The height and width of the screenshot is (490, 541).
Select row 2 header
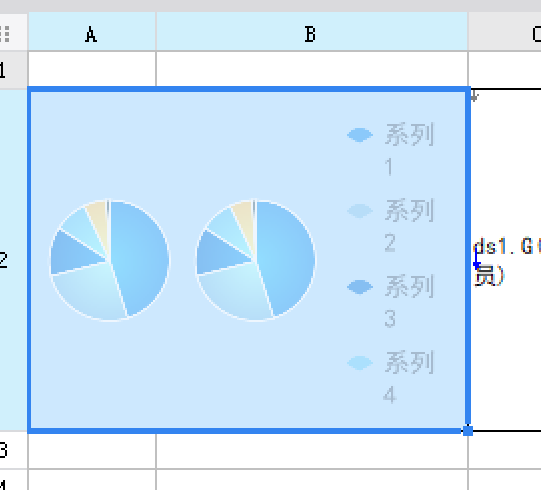[13, 260]
